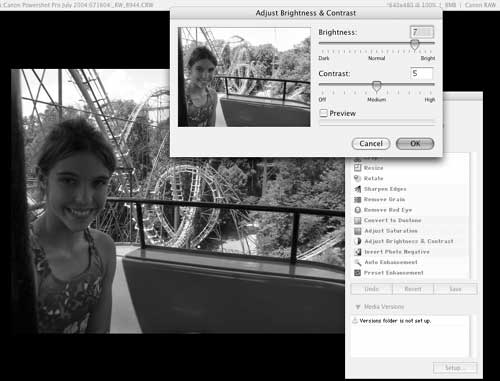Image resolution: width=500 pixels, height=381 pixels.
Task: Open the Preset Enhancement icon
Action: click(x=357, y=273)
